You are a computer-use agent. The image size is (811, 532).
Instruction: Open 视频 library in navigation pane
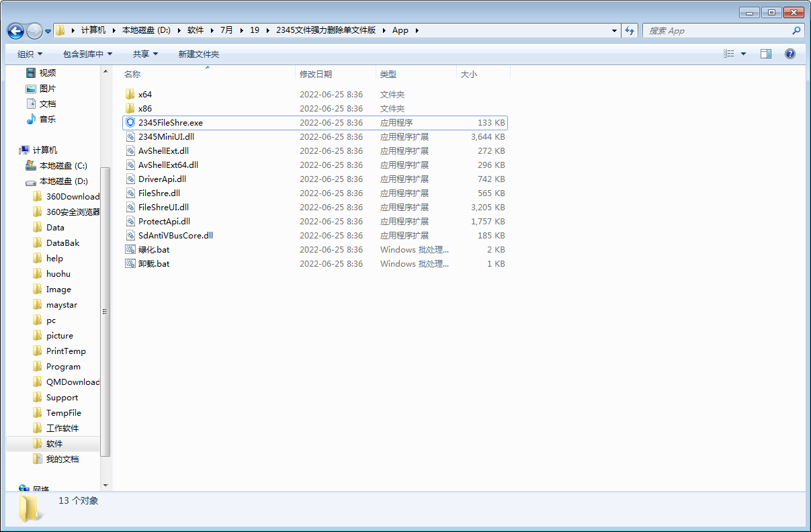click(48, 73)
